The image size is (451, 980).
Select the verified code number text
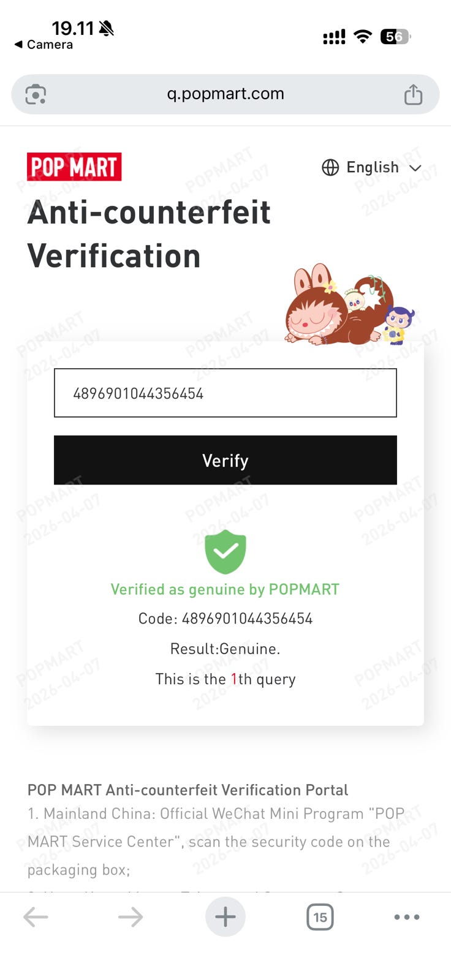tap(247, 619)
